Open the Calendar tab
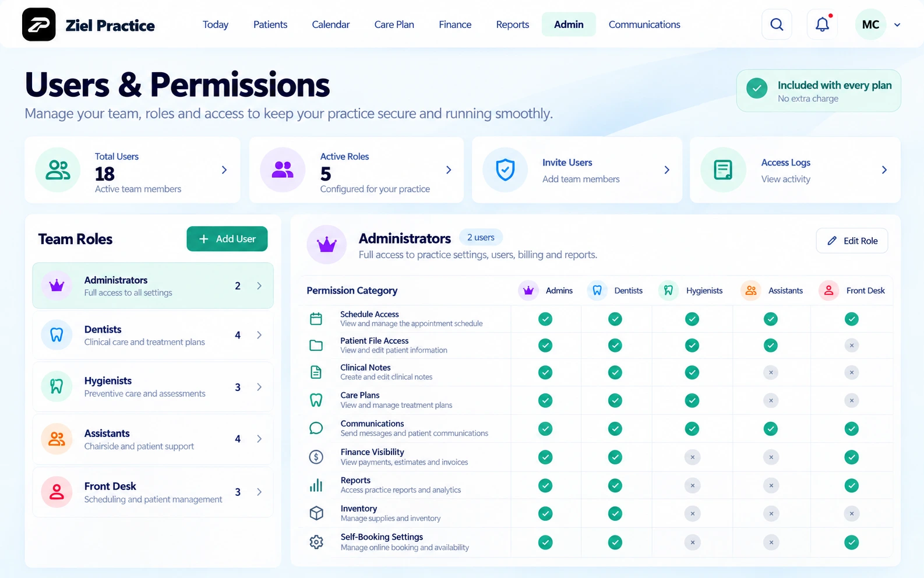 click(331, 24)
